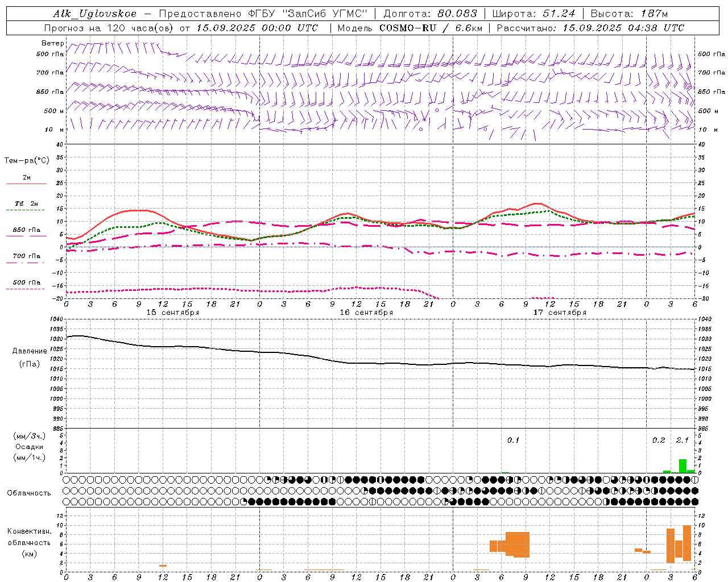Screen dimensions: 728x582
Task: Click the (км) unit under convective cloud label
Action: pyautogui.click(x=29, y=554)
